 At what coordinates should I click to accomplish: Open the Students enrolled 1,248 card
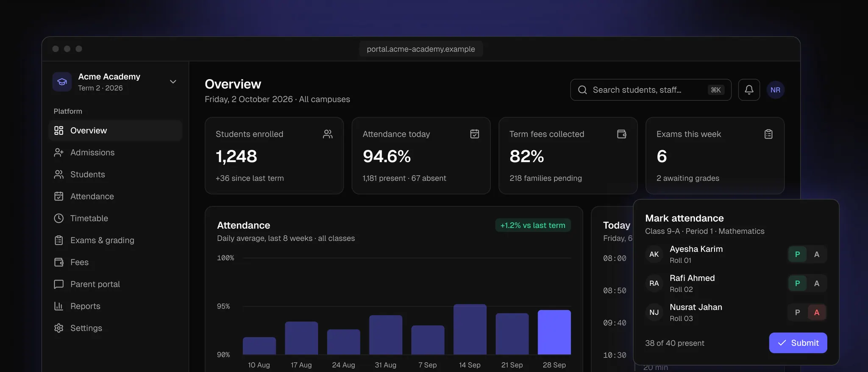(274, 155)
